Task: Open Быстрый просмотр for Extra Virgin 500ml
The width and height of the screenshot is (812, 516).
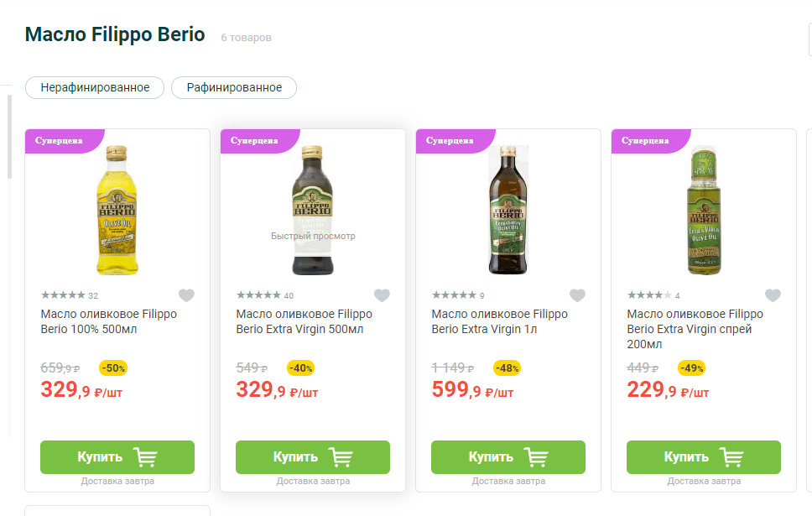Action: [x=313, y=236]
